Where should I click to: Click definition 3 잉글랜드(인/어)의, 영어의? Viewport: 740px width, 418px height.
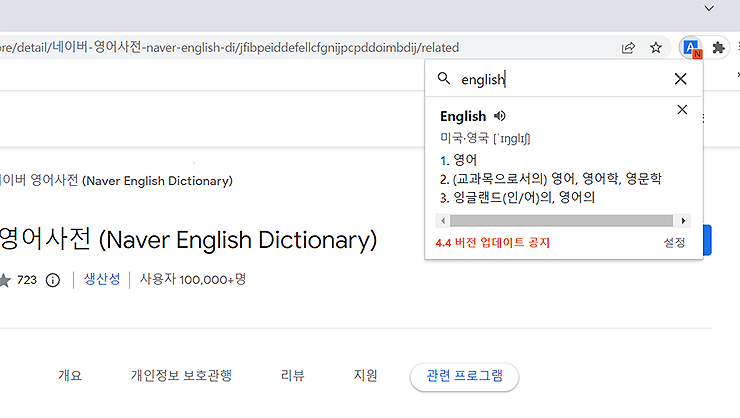(x=517, y=197)
